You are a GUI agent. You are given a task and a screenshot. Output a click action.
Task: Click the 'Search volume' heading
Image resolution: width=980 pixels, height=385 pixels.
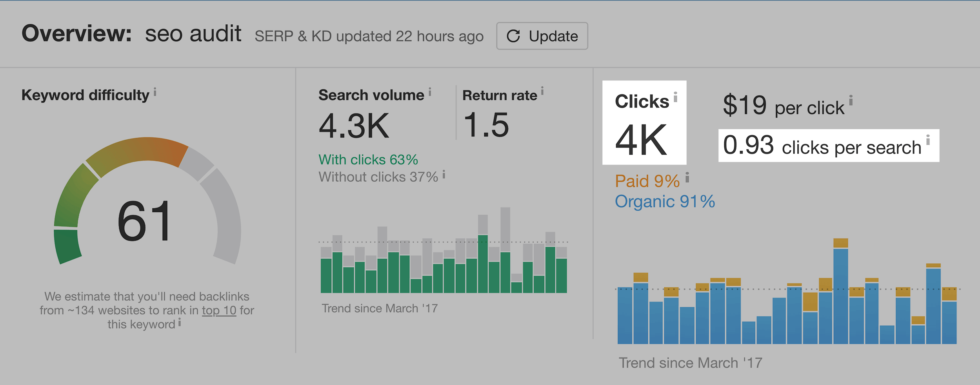click(x=371, y=95)
